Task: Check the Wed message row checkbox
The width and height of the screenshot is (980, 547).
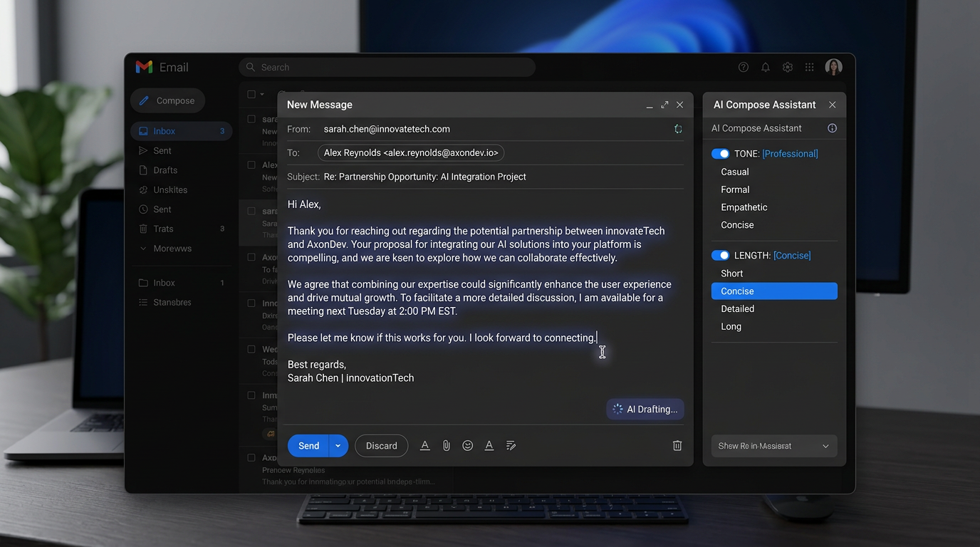Action: pyautogui.click(x=251, y=350)
